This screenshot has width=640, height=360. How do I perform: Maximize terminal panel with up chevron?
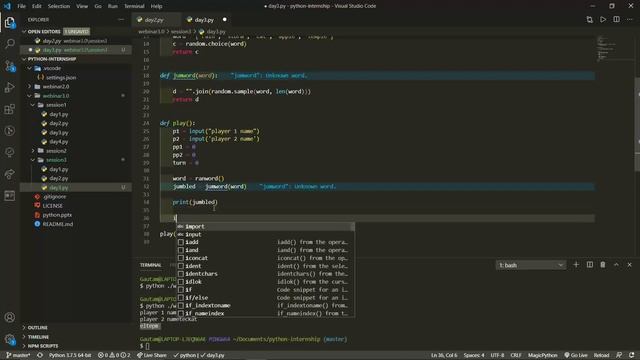[x=616, y=265]
